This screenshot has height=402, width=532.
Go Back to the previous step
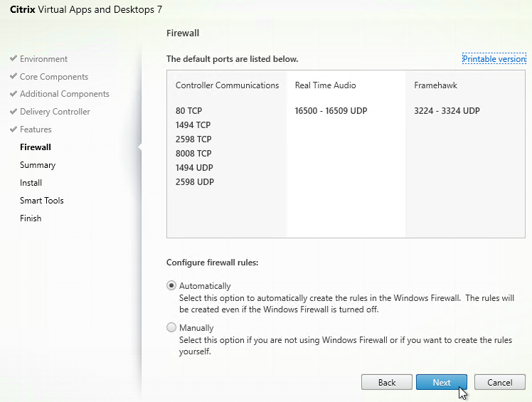pyautogui.click(x=387, y=382)
